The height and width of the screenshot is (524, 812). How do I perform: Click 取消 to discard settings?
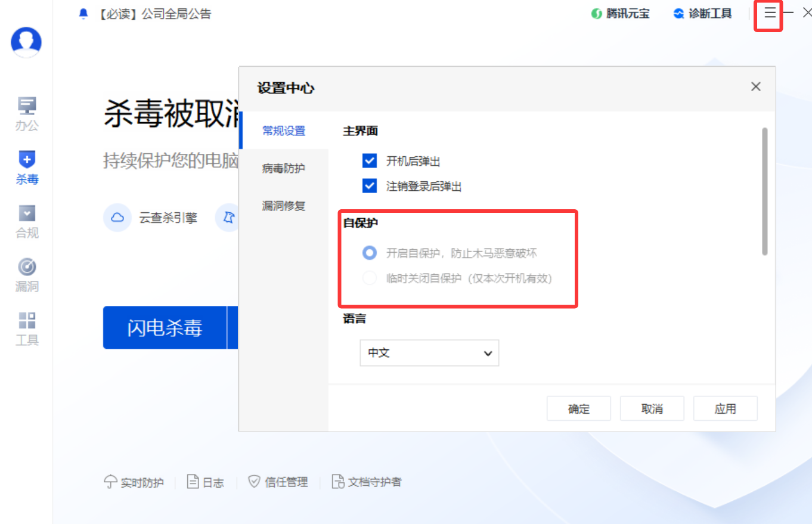(652, 409)
